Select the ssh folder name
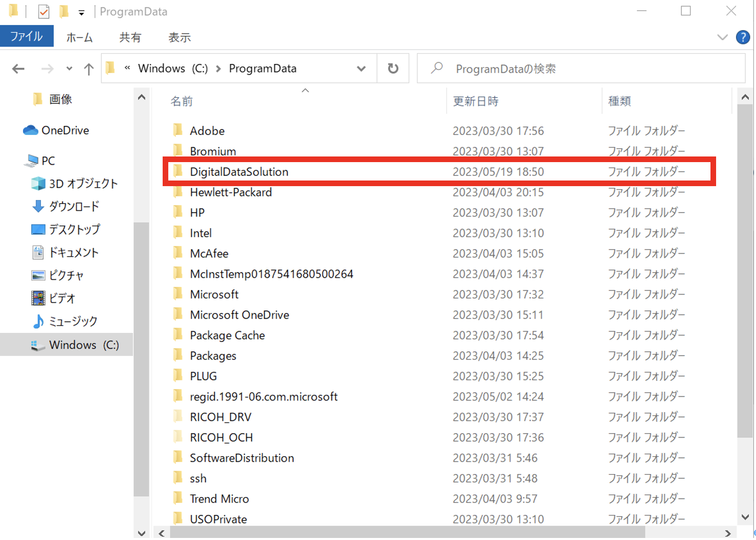The image size is (756, 540). click(198, 479)
